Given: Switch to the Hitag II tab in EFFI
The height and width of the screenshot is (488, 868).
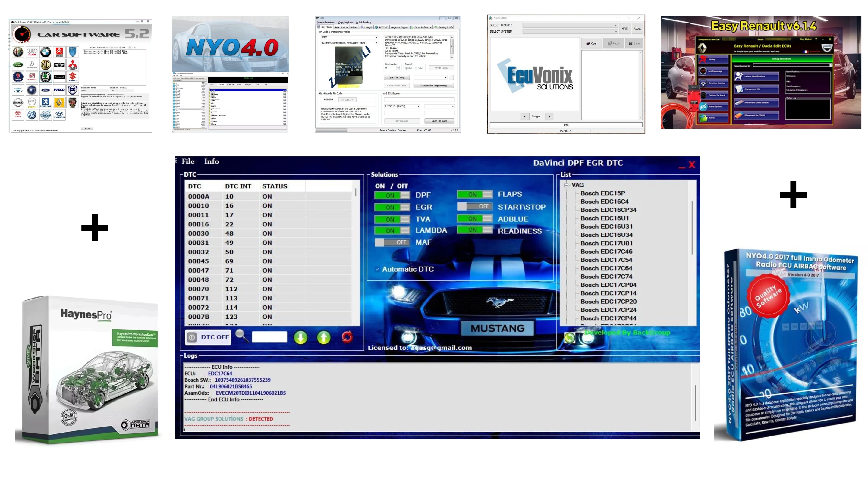Looking at the screenshot, I should [366, 27].
